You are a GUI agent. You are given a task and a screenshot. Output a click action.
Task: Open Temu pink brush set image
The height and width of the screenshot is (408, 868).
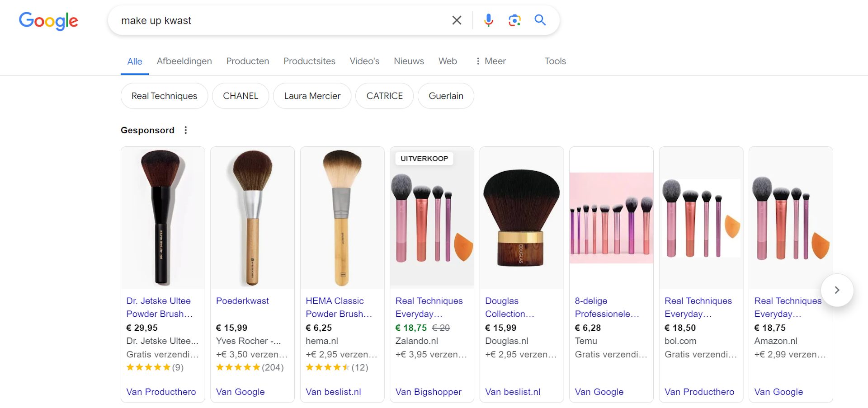[x=611, y=218]
